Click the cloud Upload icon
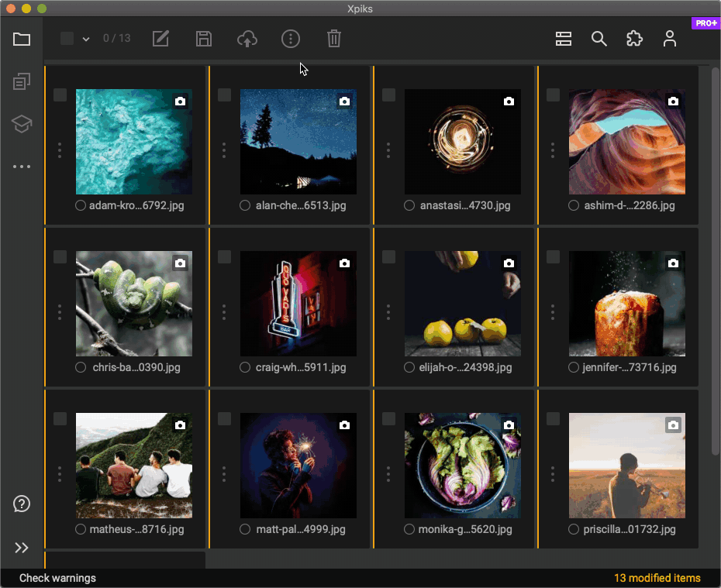 (x=247, y=39)
